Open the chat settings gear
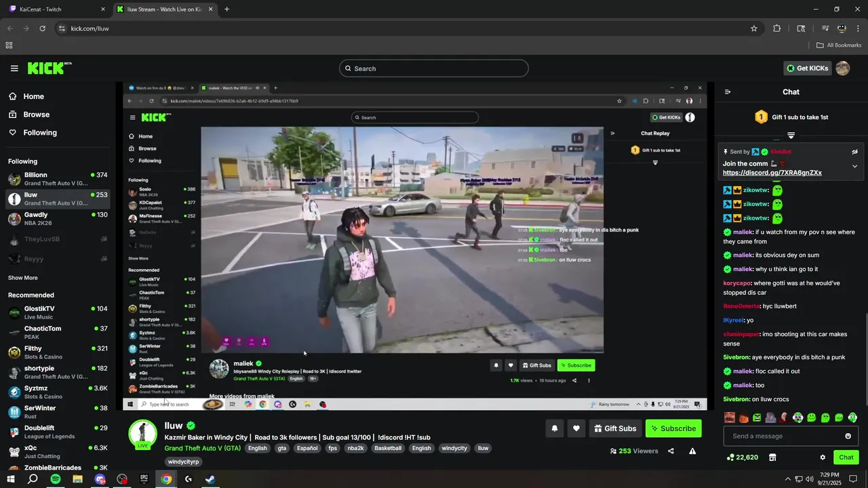Screen dimensions: 868x488 pyautogui.click(x=823, y=457)
